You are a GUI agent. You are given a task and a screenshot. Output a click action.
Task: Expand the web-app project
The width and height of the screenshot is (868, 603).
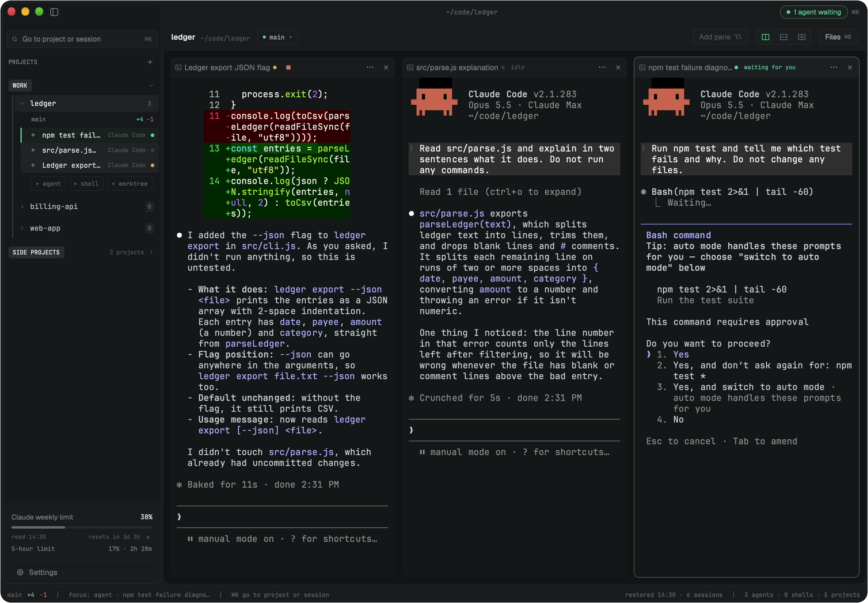tap(22, 228)
